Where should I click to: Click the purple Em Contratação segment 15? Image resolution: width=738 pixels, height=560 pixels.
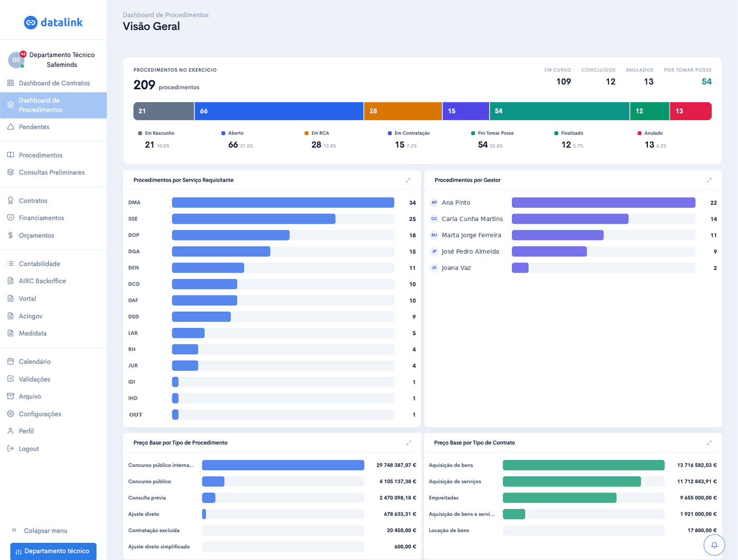tap(466, 111)
